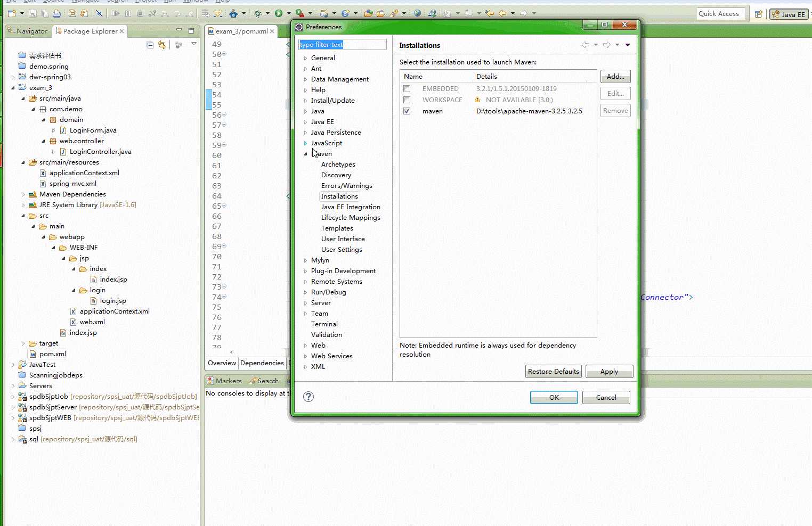
Task: Check the WORKSPACE installation checkbox
Action: [x=407, y=100]
